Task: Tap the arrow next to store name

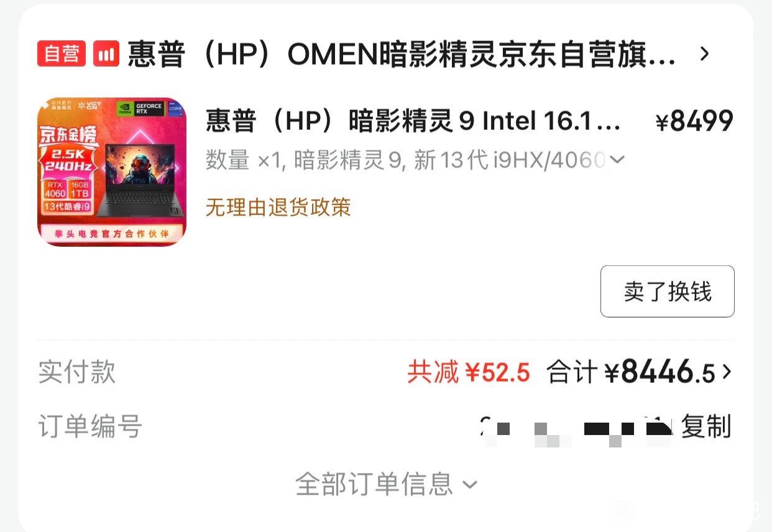Action: tap(704, 54)
